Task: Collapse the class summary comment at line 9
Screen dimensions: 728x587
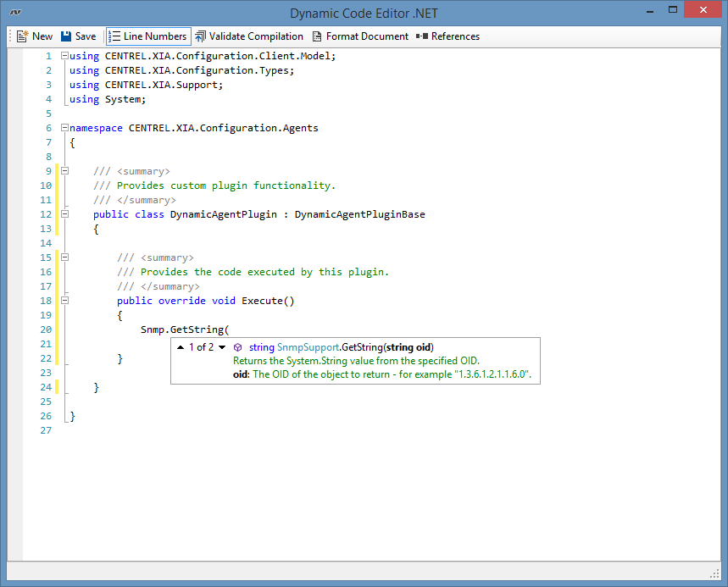Action: click(x=65, y=171)
